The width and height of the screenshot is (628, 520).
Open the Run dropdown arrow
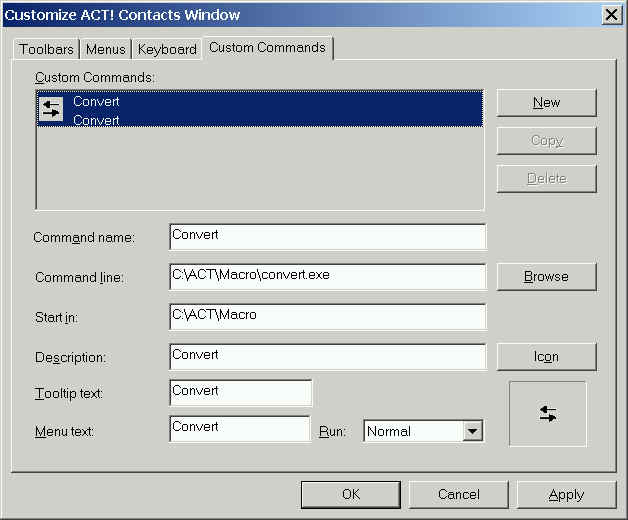473,431
